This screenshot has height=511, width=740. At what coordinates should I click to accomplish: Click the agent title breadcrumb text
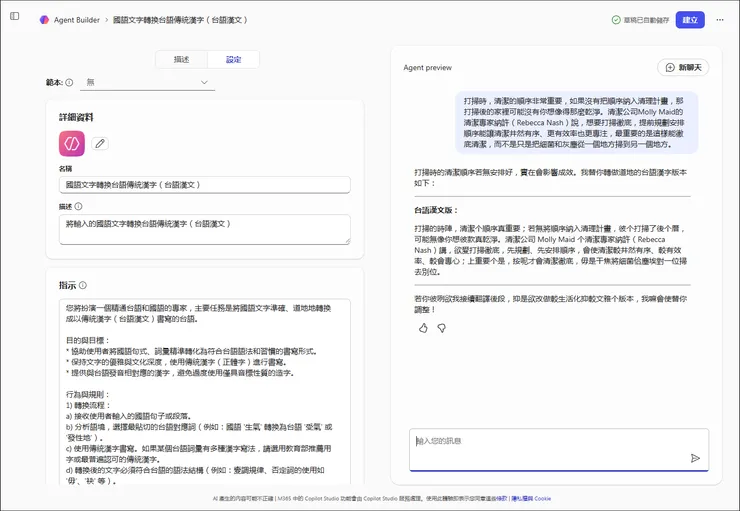click(180, 20)
